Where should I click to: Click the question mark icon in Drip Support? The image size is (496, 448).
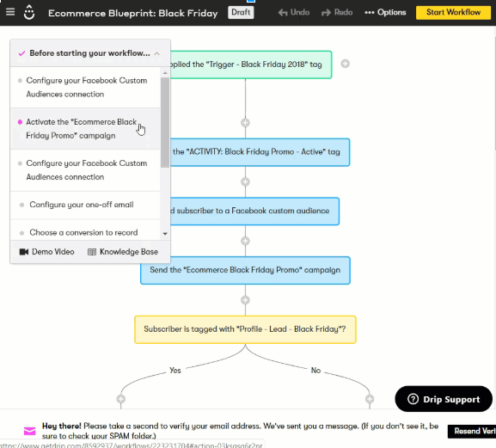point(413,399)
